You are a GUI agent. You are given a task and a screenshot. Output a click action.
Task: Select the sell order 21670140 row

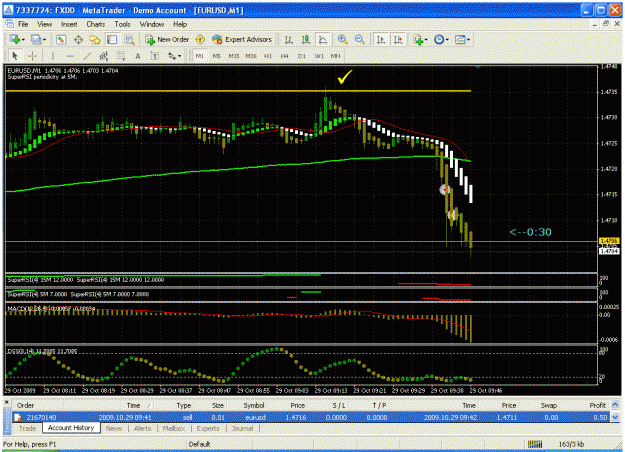(311, 417)
